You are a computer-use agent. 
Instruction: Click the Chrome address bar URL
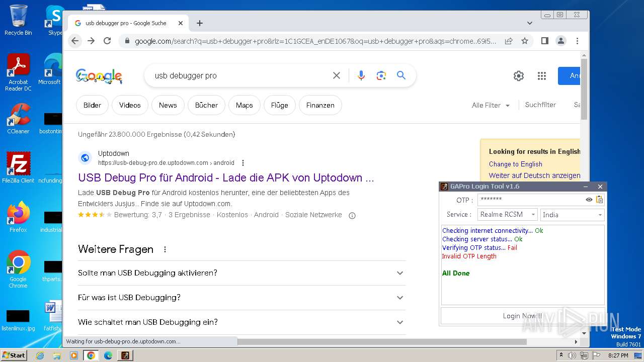pos(315,41)
